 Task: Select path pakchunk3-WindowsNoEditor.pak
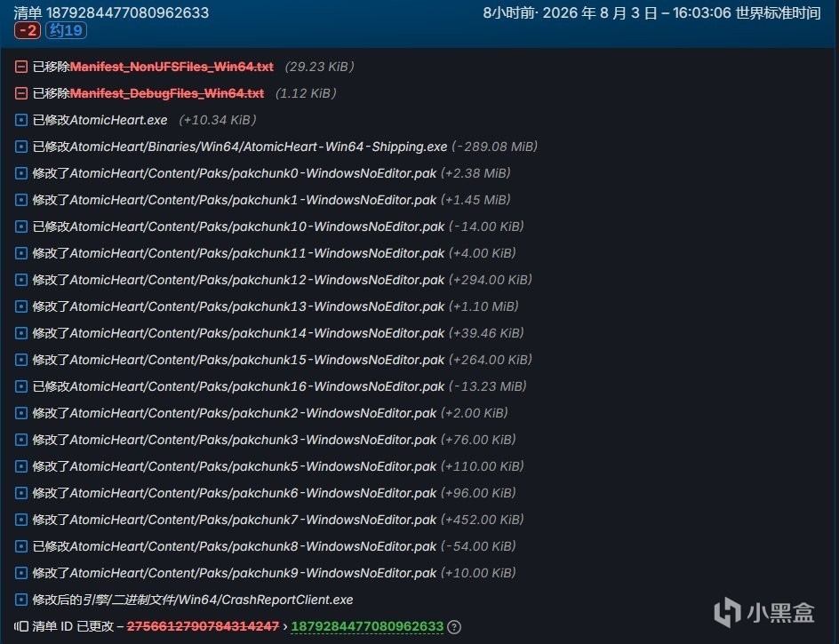(253, 440)
